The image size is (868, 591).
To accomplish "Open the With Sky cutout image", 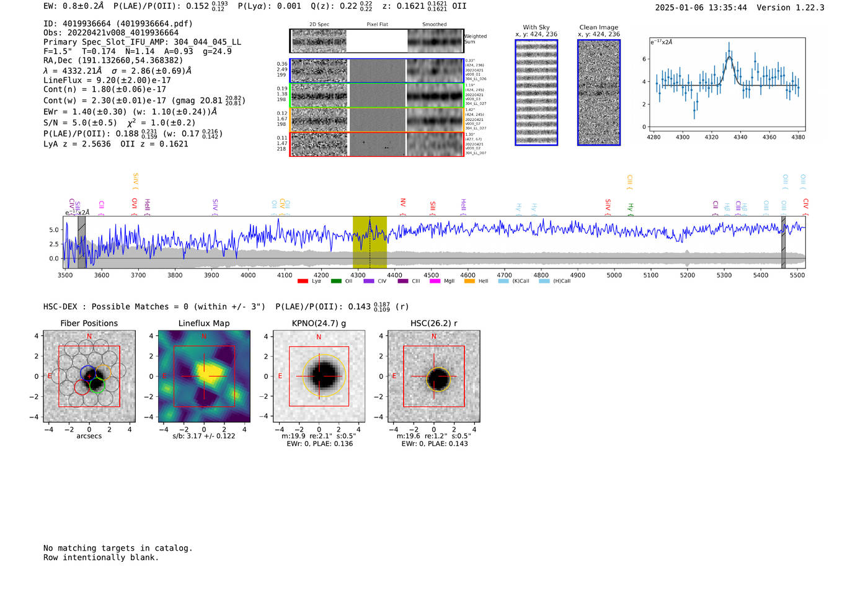I will click(x=536, y=92).
